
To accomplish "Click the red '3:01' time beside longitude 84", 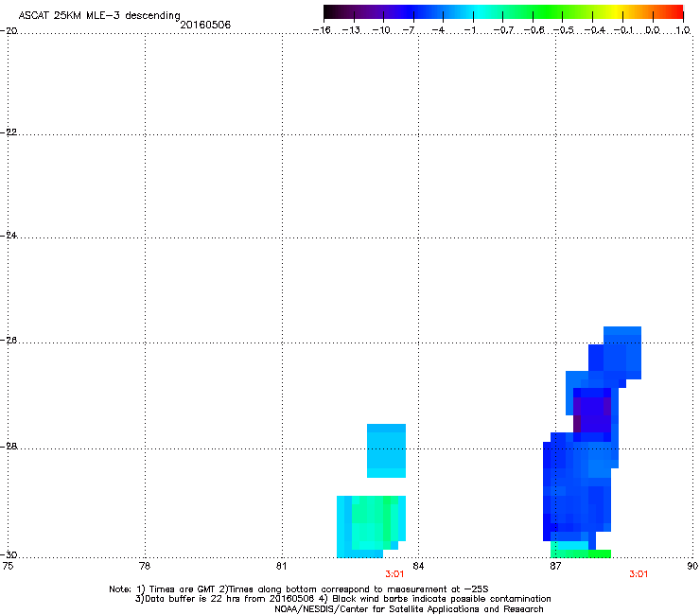I will pyautogui.click(x=394, y=574).
